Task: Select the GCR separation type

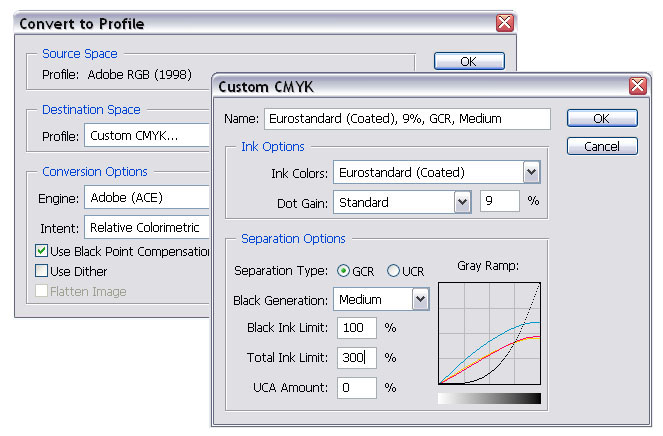Action: pos(344,271)
